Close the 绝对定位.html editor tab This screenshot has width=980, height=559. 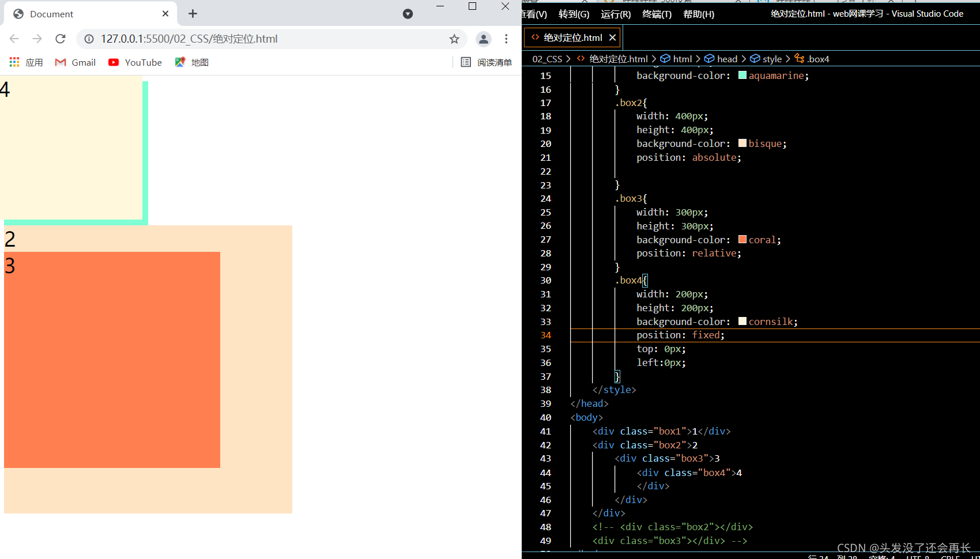click(x=612, y=37)
